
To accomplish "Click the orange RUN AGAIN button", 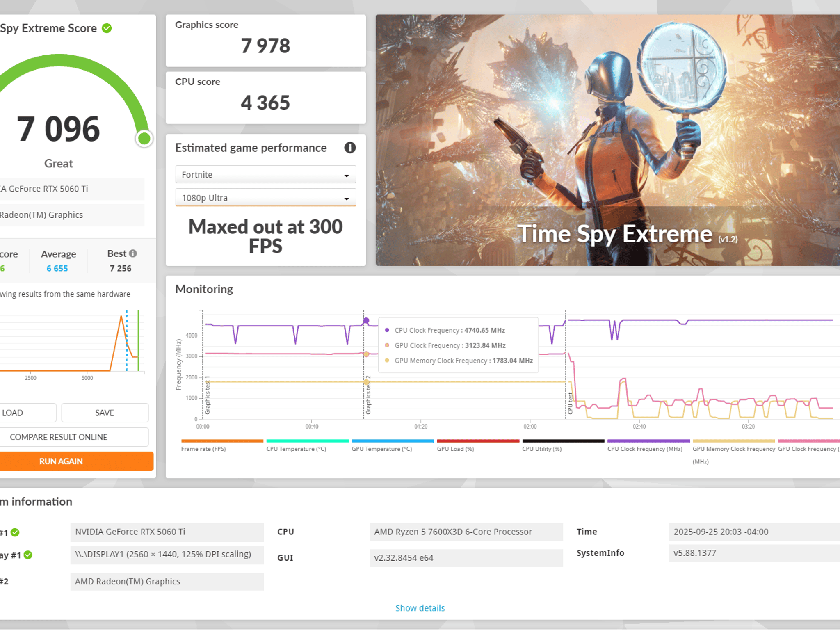I will (x=76, y=461).
